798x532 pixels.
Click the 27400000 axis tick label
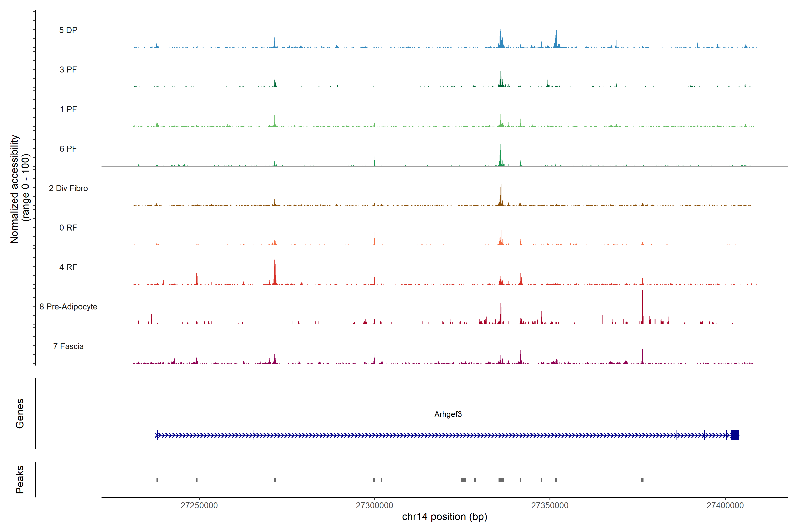point(725,506)
